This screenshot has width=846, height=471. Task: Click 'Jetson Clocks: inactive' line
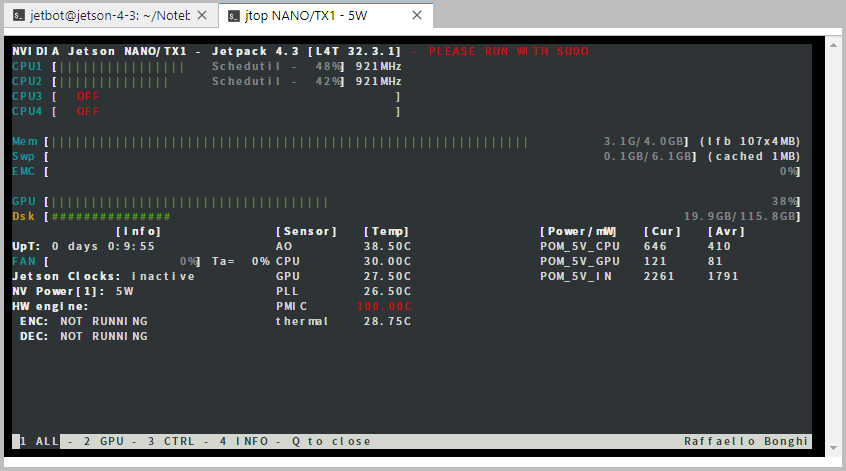click(103, 276)
